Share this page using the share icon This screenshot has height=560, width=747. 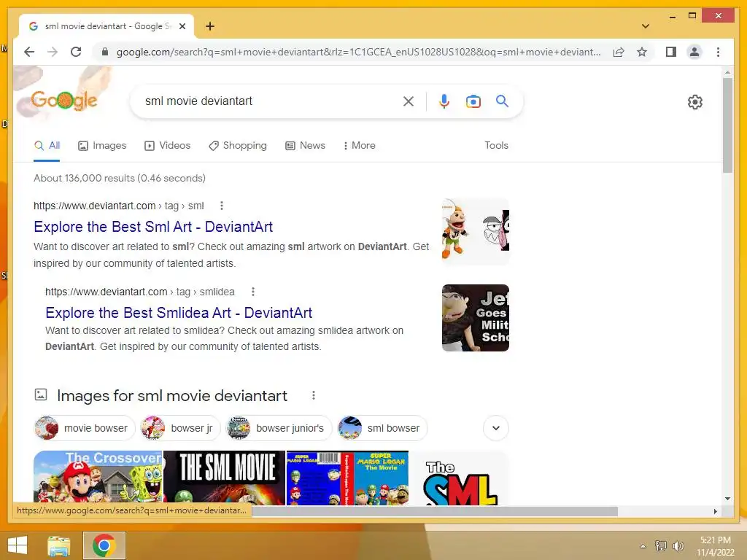tap(619, 52)
